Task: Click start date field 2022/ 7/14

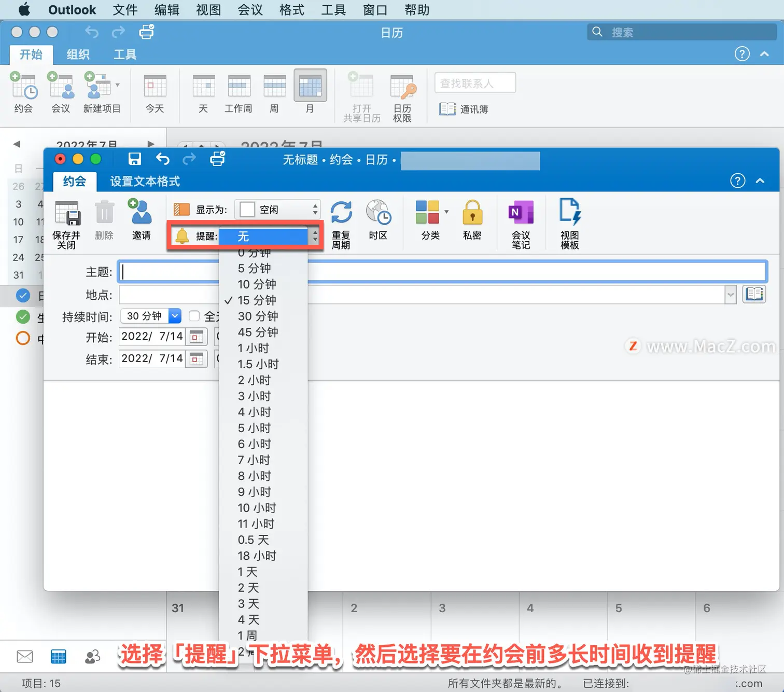Action: click(x=152, y=337)
